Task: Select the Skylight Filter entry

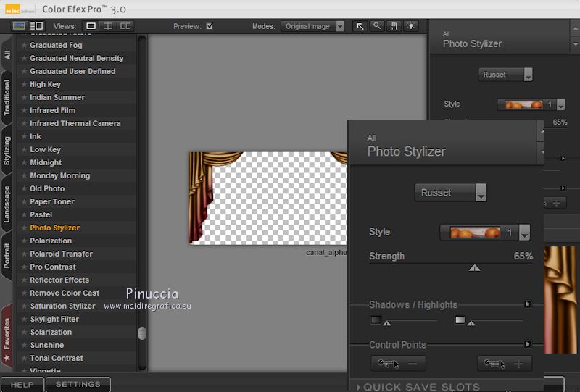Action: coord(54,319)
